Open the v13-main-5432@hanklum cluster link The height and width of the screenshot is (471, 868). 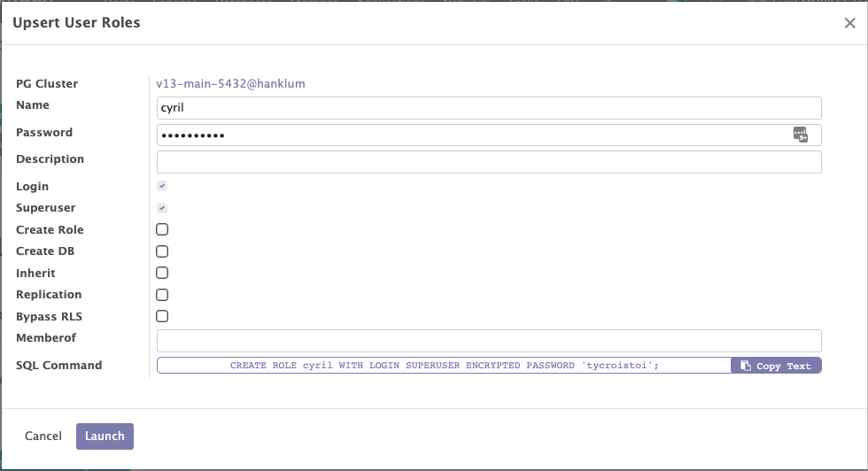[230, 84]
